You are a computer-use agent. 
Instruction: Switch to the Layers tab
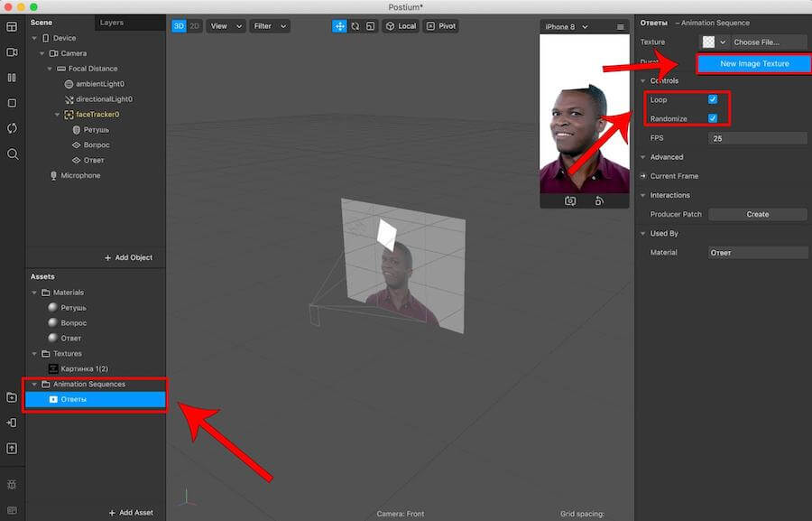112,22
